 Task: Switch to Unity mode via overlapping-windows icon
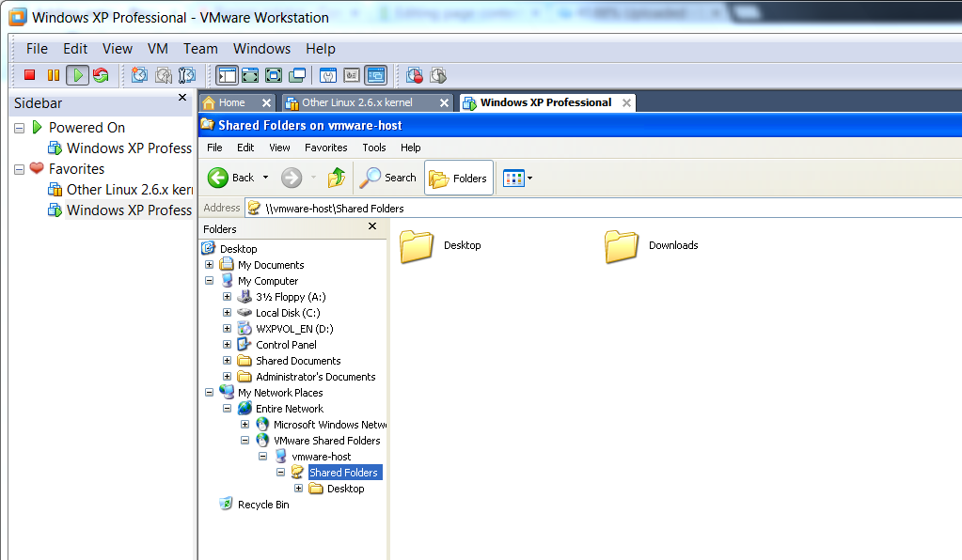click(297, 75)
